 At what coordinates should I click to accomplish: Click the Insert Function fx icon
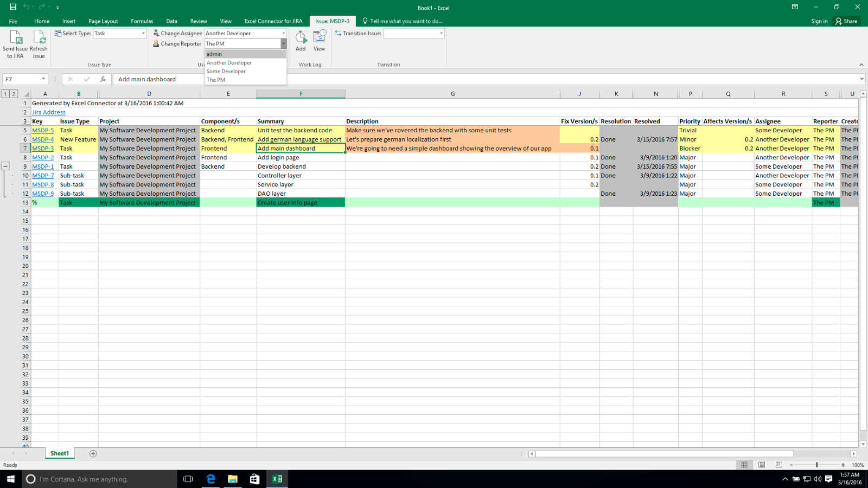tap(103, 79)
